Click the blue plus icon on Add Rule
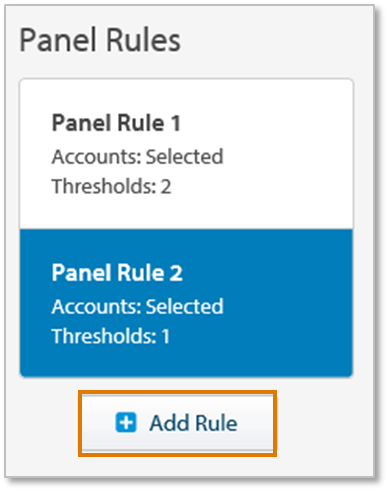388x491 pixels. point(126,422)
